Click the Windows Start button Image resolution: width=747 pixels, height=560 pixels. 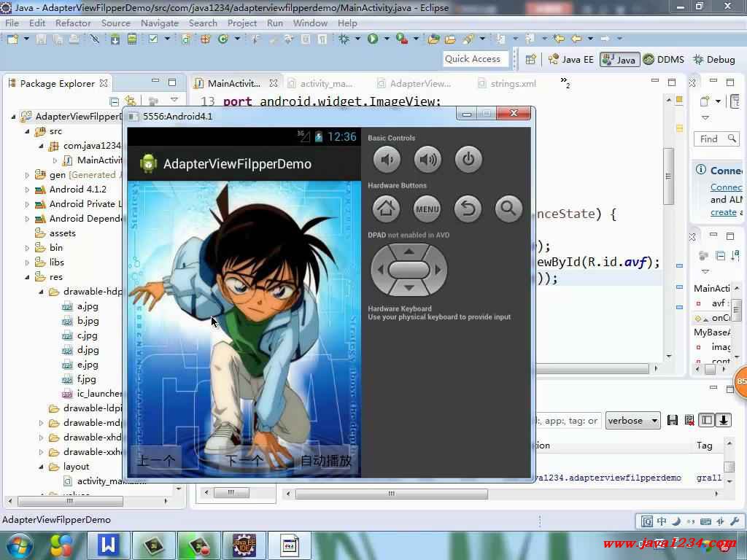[x=18, y=546]
